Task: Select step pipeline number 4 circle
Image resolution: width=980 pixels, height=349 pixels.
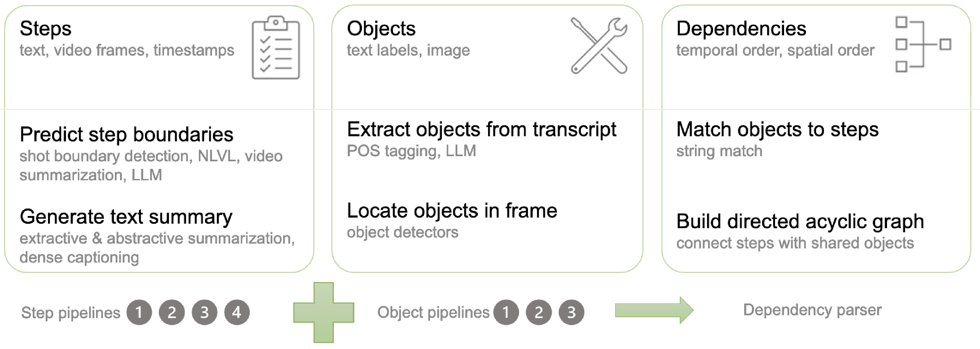Action: [x=236, y=312]
